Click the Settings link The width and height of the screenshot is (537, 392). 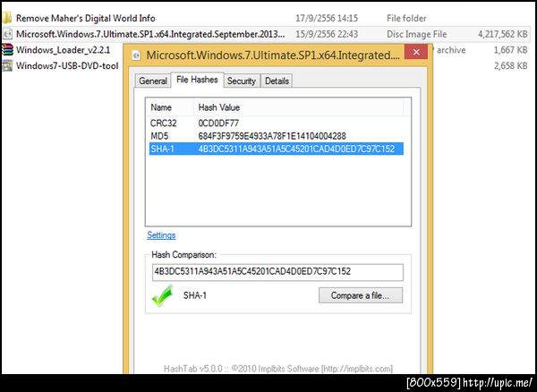pos(161,235)
